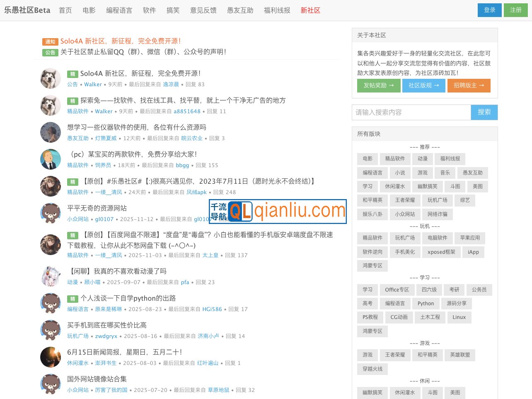The width and height of the screenshot is (532, 399).
Task: Switch to the 新社区 navigation tab
Action: tap(310, 10)
